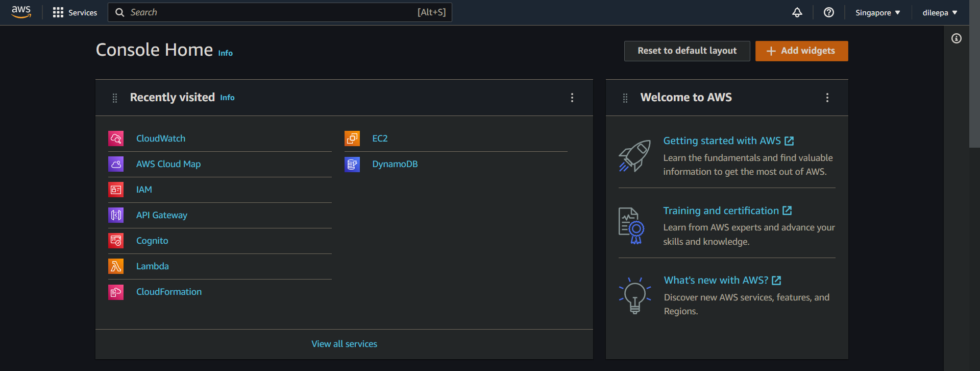Viewport: 980px width, 371px height.
Task: Click the DynamoDB service icon
Action: [352, 164]
